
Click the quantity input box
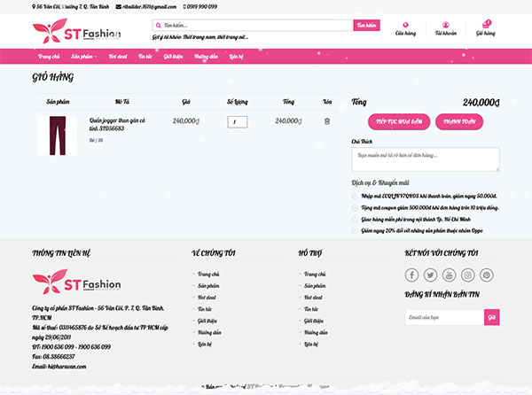coord(237,122)
